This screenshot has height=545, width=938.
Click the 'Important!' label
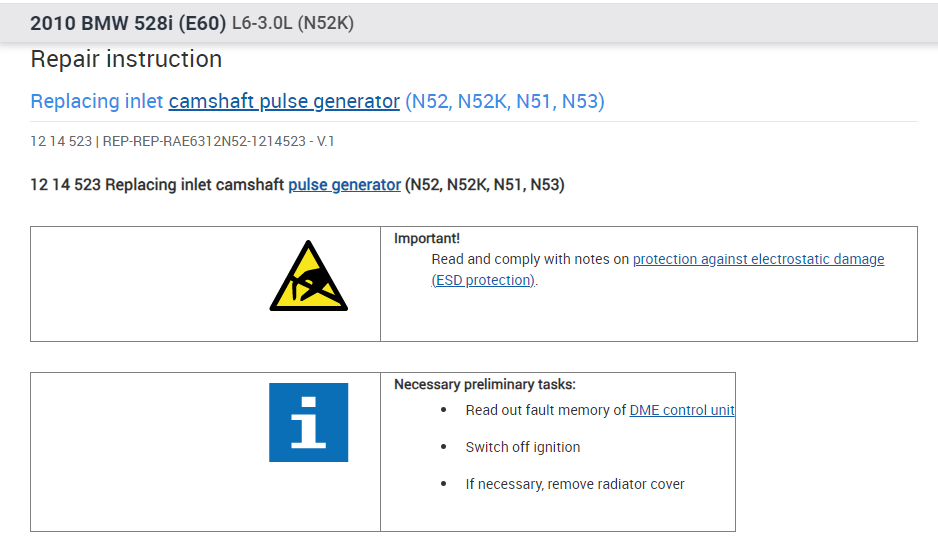coord(427,238)
